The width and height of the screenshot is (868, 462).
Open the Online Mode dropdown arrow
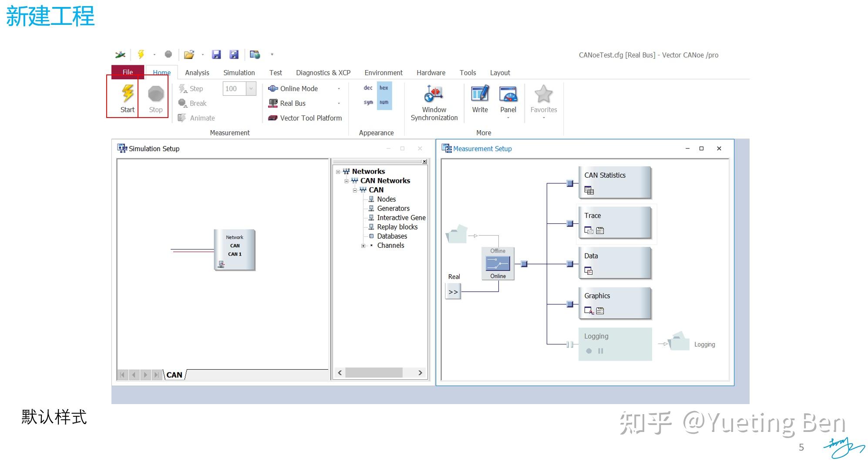tap(339, 89)
